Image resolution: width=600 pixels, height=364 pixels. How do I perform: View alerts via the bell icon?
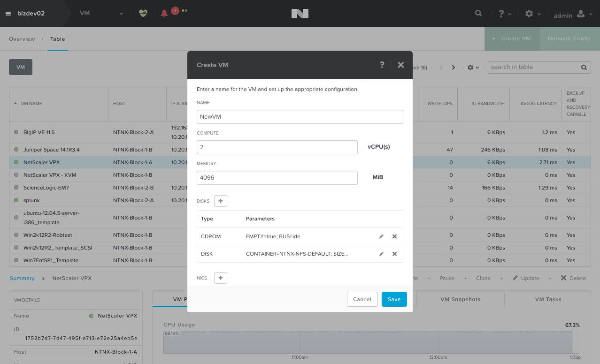164,14
